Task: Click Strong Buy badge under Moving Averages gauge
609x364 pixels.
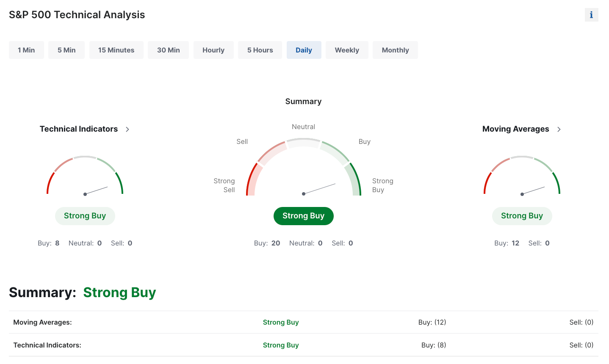Action: 522,216
